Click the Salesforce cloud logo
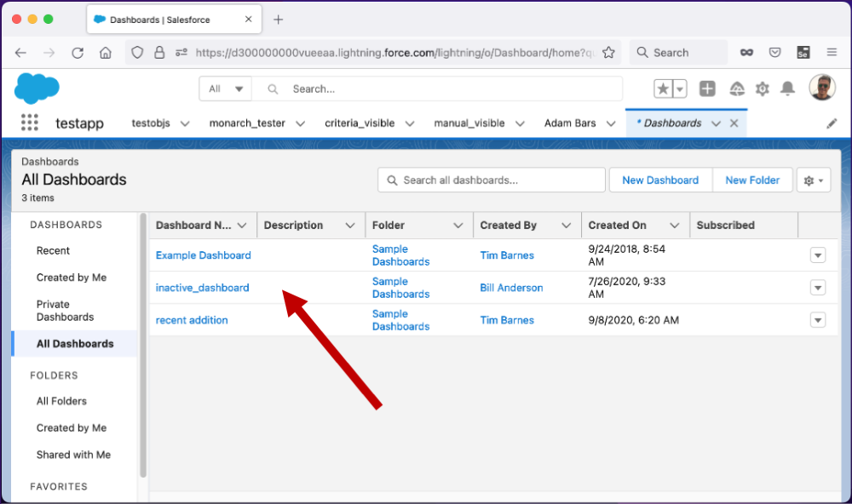 37,88
